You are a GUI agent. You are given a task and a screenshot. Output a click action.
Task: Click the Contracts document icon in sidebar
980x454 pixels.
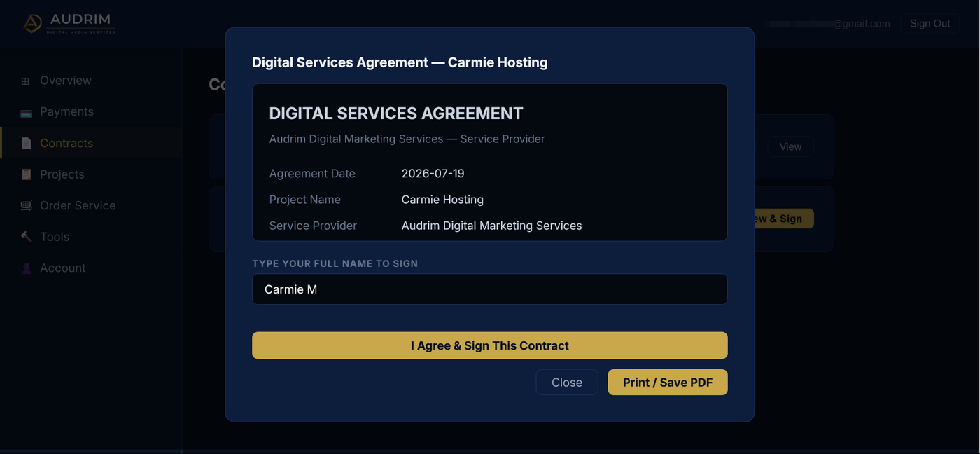point(26,143)
